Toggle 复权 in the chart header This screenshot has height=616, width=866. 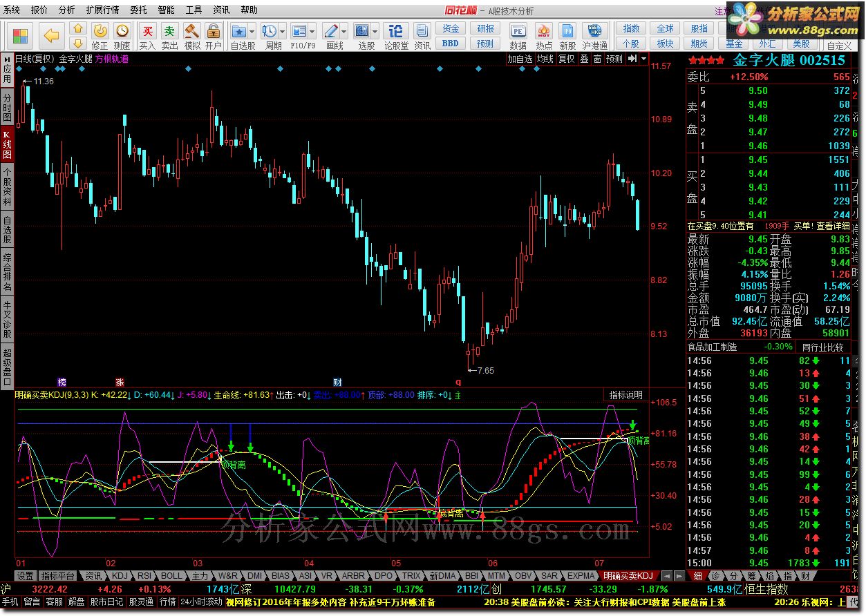pyautogui.click(x=566, y=59)
